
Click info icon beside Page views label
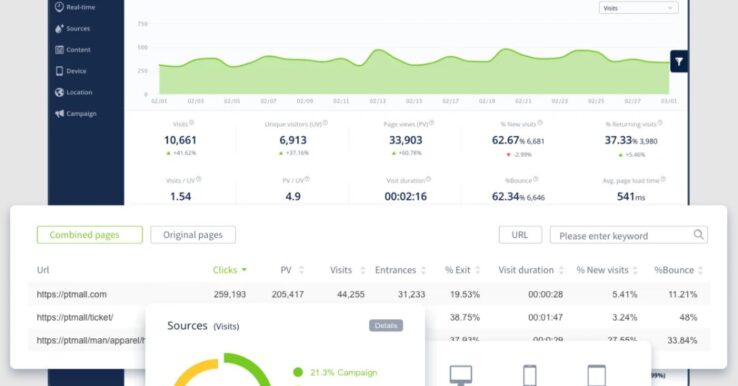coord(432,123)
